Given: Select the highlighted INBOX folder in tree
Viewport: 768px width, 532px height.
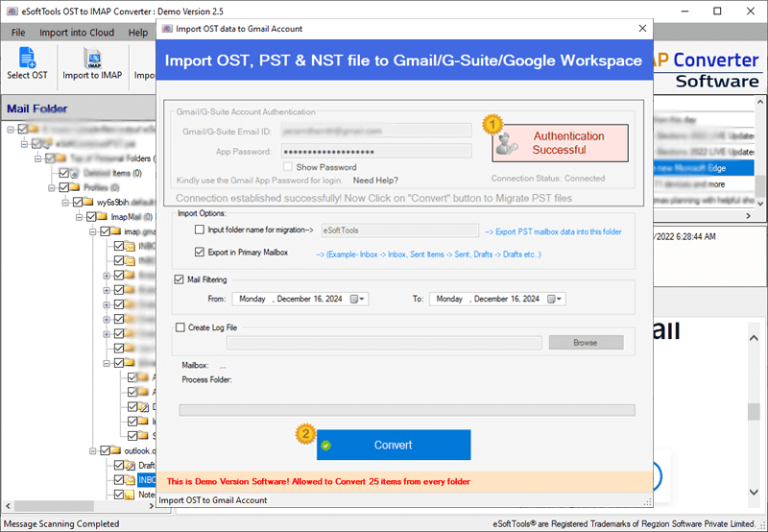Looking at the screenshot, I should click(x=146, y=479).
